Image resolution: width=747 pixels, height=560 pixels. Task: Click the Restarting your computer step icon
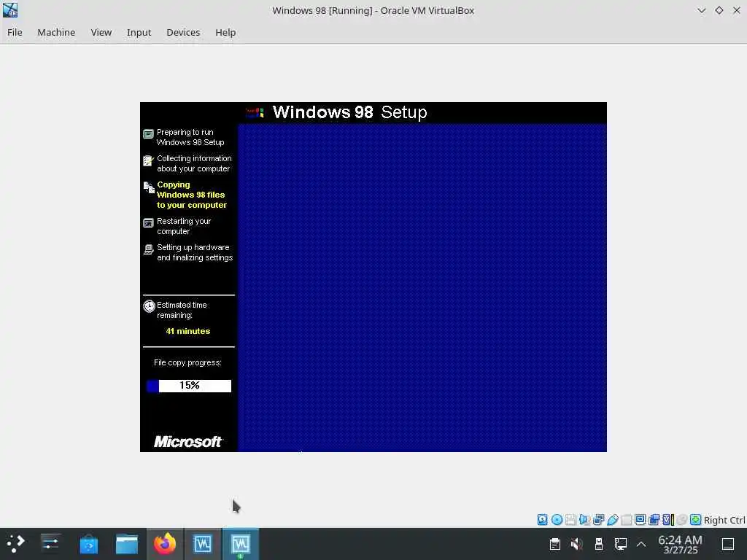coord(149,223)
